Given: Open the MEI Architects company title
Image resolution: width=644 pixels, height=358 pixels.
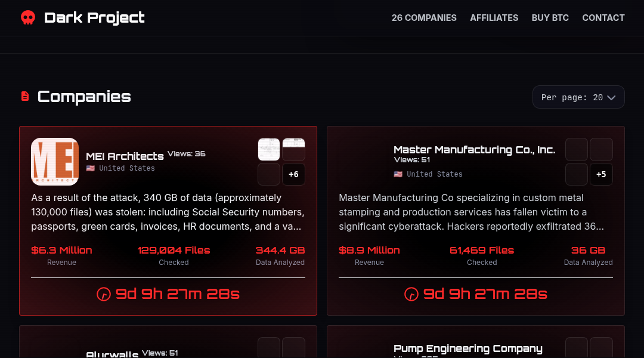Looking at the screenshot, I should tap(125, 156).
